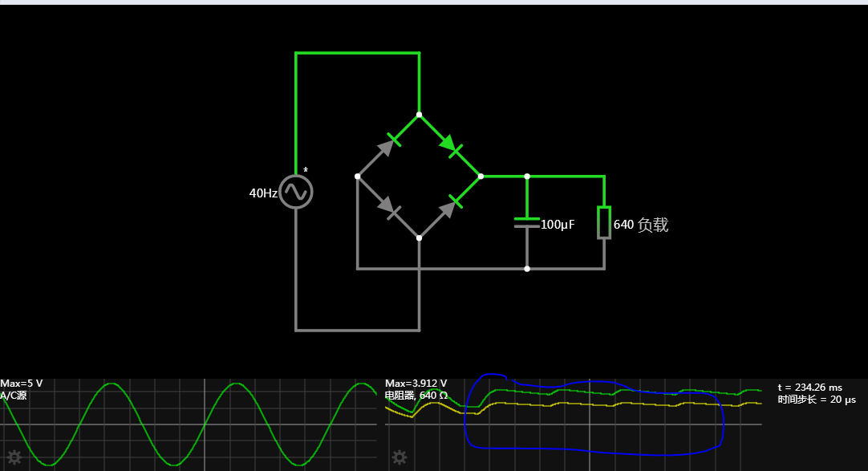Screen dimensions: 868x471
Task: Click the "电阻器, 640 Ω" scope label
Action: [x=416, y=395]
